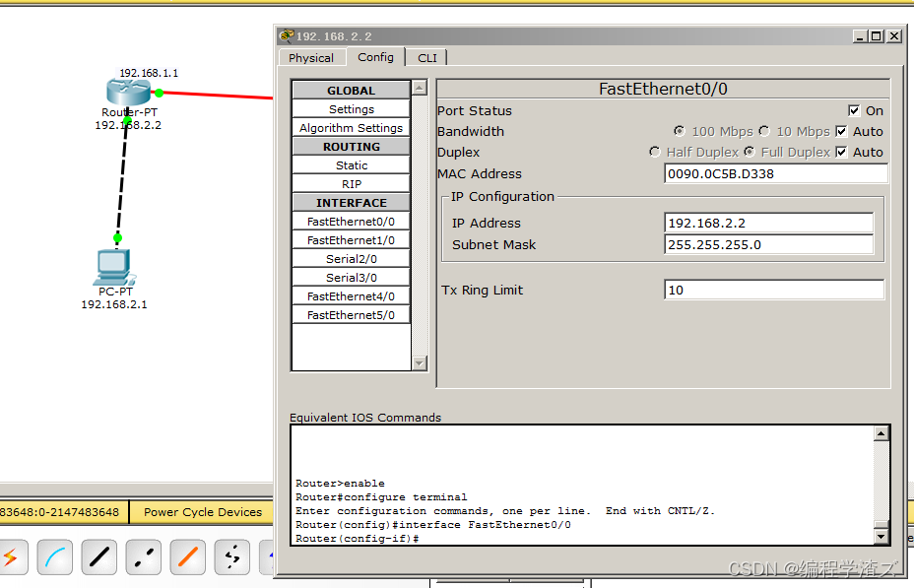Screen dimensions: 914x588
Task: Choose the solid black straight-through cable
Action: 99,557
